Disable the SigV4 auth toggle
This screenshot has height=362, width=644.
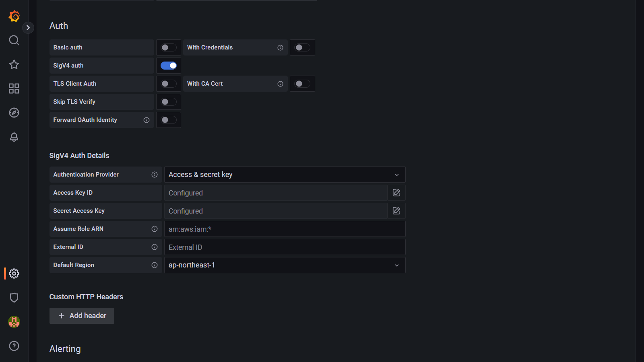point(169,66)
